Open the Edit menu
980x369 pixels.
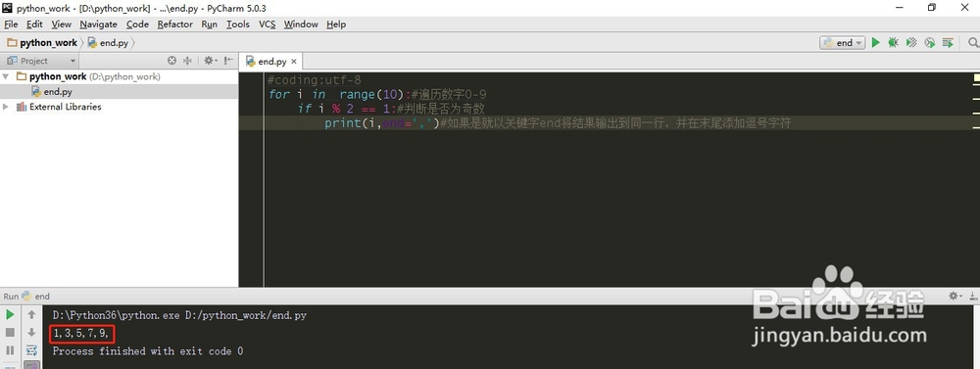(34, 23)
